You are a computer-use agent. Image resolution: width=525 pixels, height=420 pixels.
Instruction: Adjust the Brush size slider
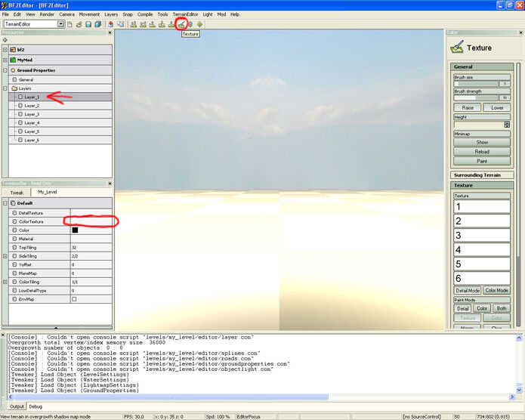coord(477,84)
